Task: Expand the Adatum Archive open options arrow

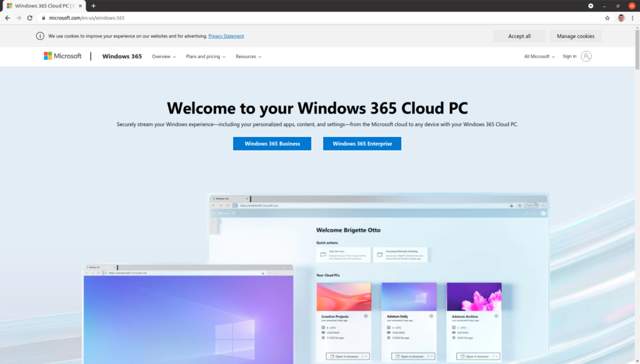Action: pos(496,357)
